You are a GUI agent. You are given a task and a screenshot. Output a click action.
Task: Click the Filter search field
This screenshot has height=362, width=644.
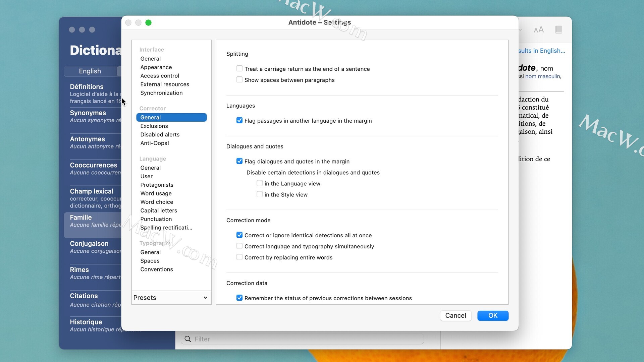(x=302, y=339)
